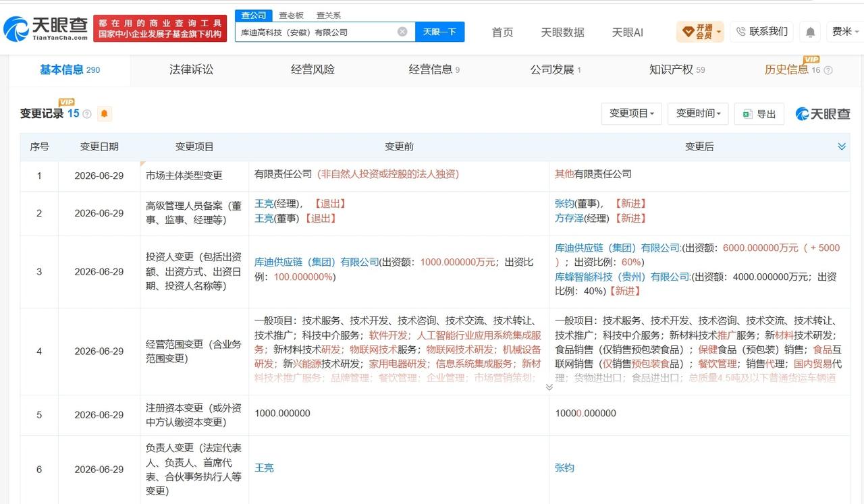Screen dimensions: 864x504
Task: Switch to the 查关系 search tab
Action: coord(328,15)
